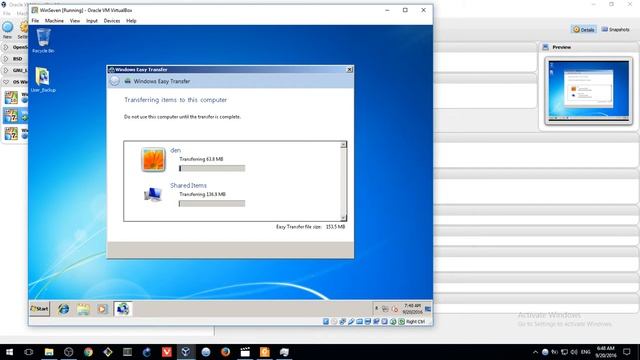This screenshot has width=640, height=360.
Task: Show hidden icons in host system tray
Action: (535, 352)
